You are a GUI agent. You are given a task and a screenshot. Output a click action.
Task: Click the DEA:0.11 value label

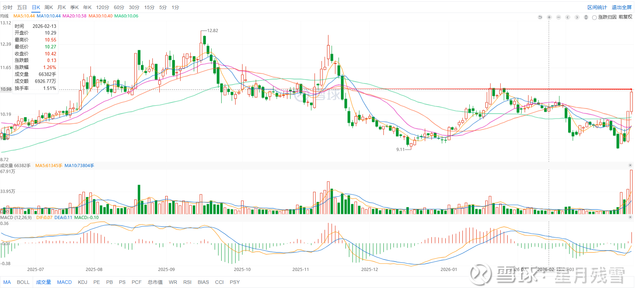point(63,217)
